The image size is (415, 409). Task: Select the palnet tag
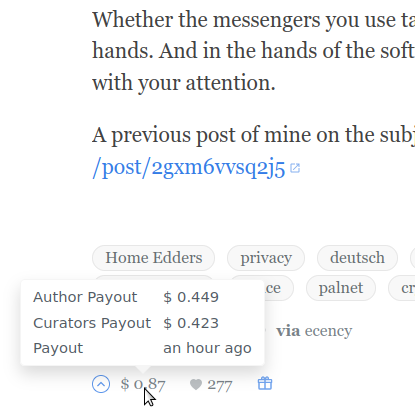[x=341, y=288]
